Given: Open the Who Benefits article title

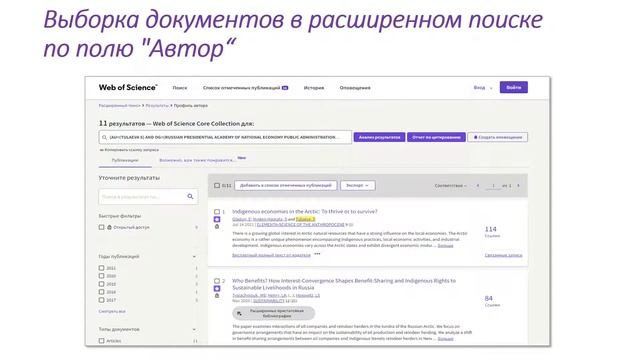Looking at the screenshot, I should click(344, 284).
